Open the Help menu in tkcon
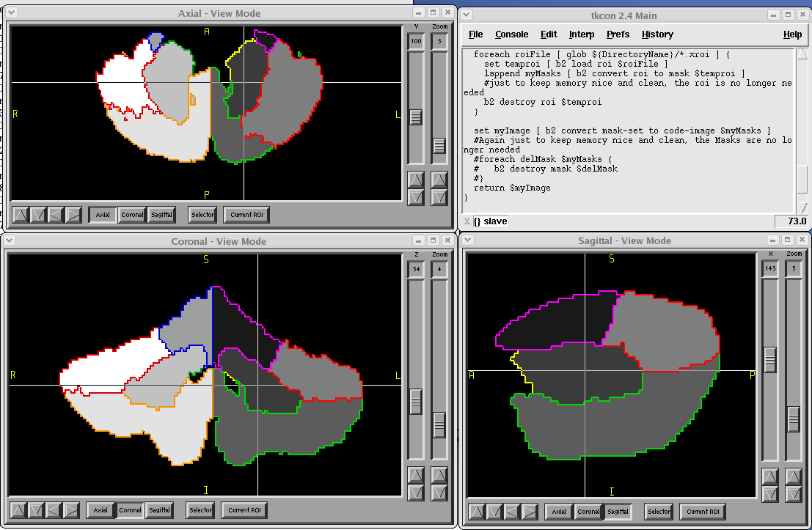Viewport: 812px width, 530px height. tap(792, 34)
